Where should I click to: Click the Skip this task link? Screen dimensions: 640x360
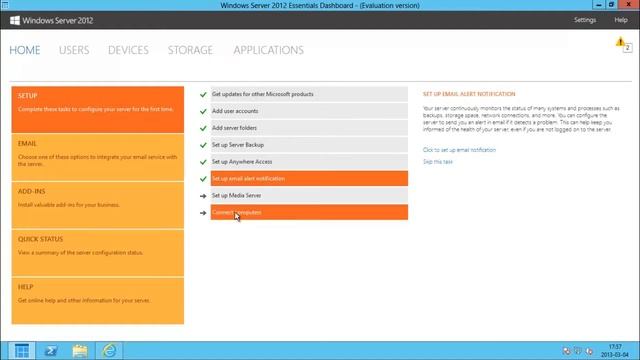click(438, 162)
